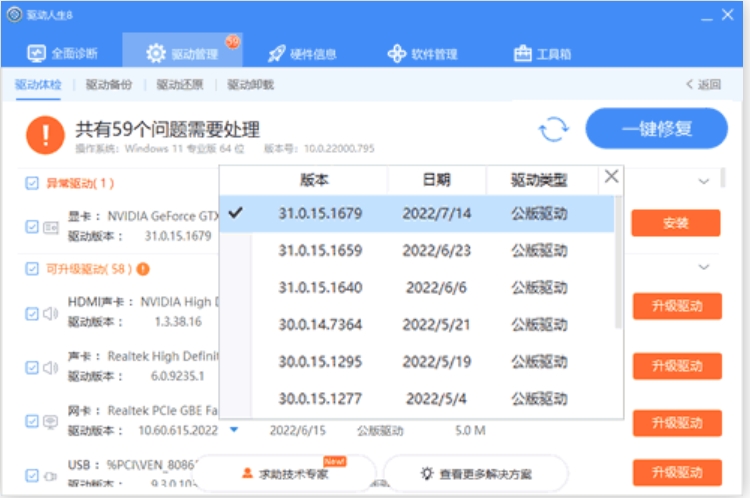This screenshot has height=498, width=750.
Task: Open the 硬件信息 tab
Action: (x=301, y=54)
